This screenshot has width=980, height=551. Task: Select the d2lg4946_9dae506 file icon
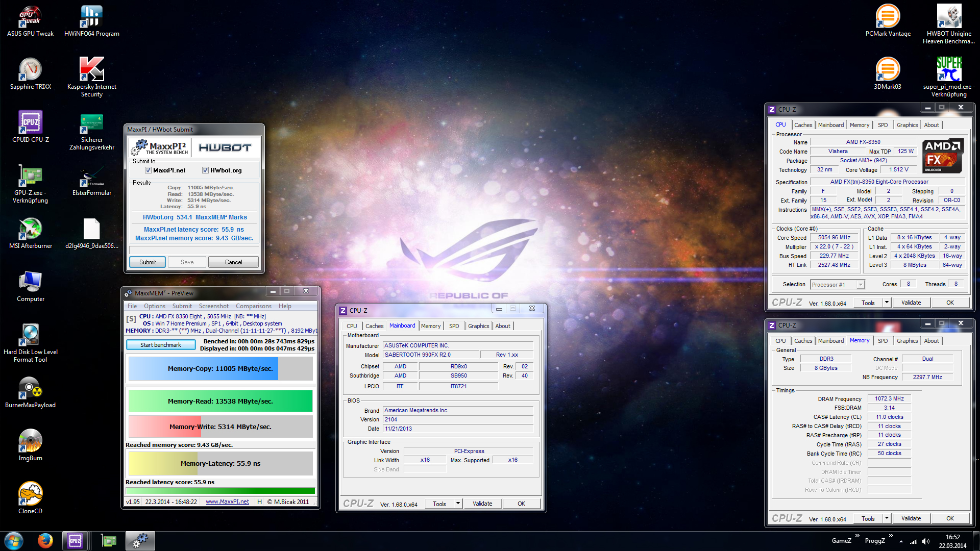click(x=92, y=233)
